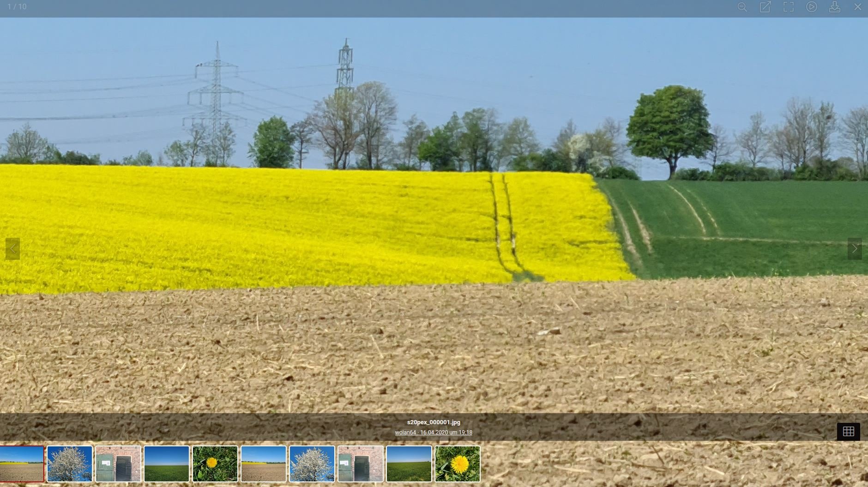Toggle fullscreen mode icon
This screenshot has height=487, width=868.
(788, 7)
